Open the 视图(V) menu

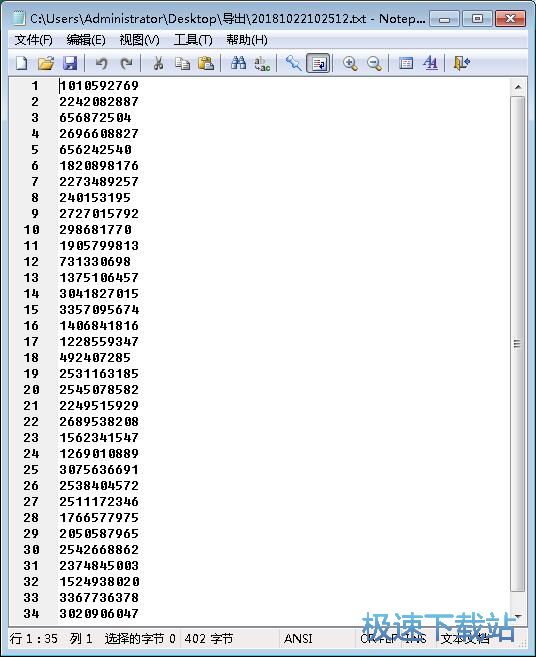(139, 40)
